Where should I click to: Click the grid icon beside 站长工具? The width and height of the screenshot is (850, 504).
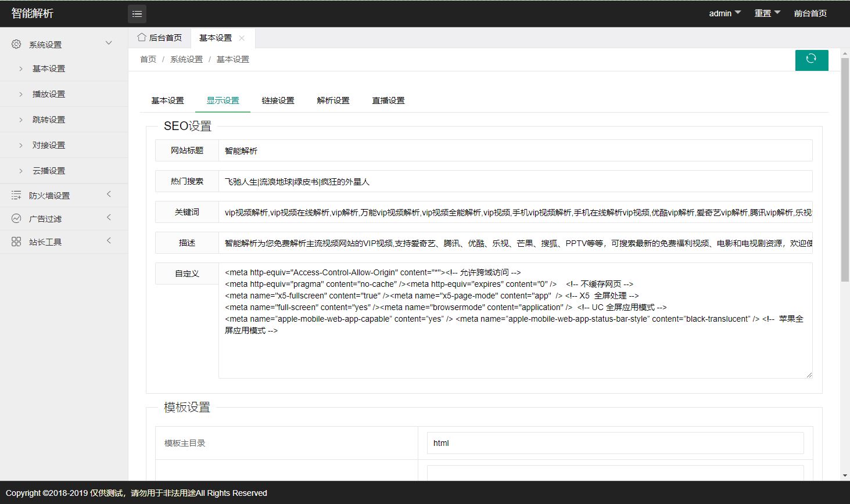pos(16,242)
